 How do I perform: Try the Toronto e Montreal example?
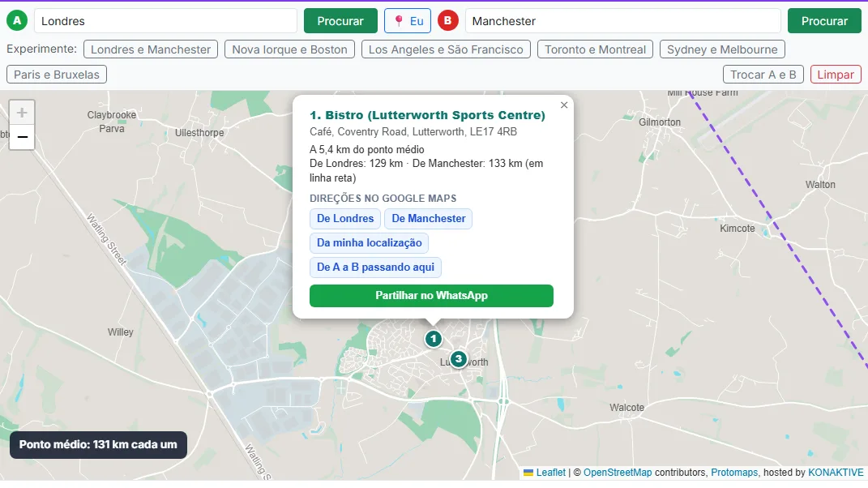pos(595,49)
